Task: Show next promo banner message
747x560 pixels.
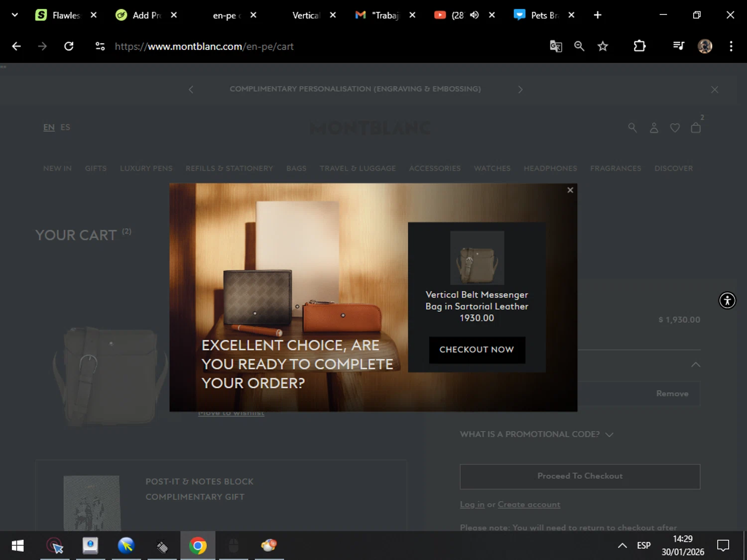Action: [x=520, y=90]
